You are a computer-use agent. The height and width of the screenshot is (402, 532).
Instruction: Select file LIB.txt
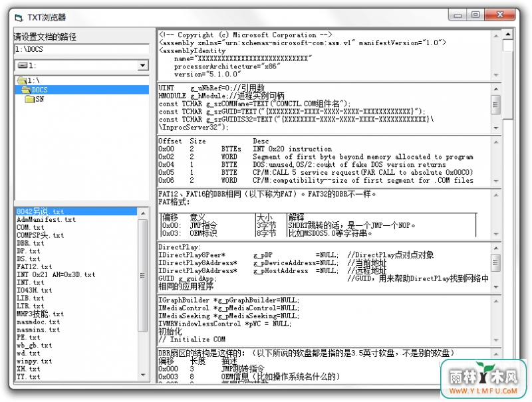pos(30,298)
